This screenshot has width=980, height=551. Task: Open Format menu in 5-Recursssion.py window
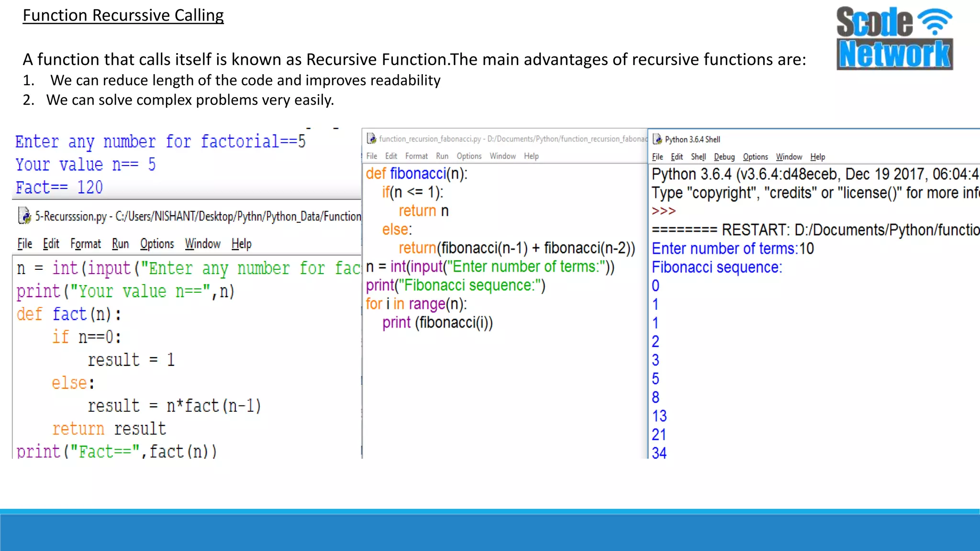pyautogui.click(x=86, y=244)
